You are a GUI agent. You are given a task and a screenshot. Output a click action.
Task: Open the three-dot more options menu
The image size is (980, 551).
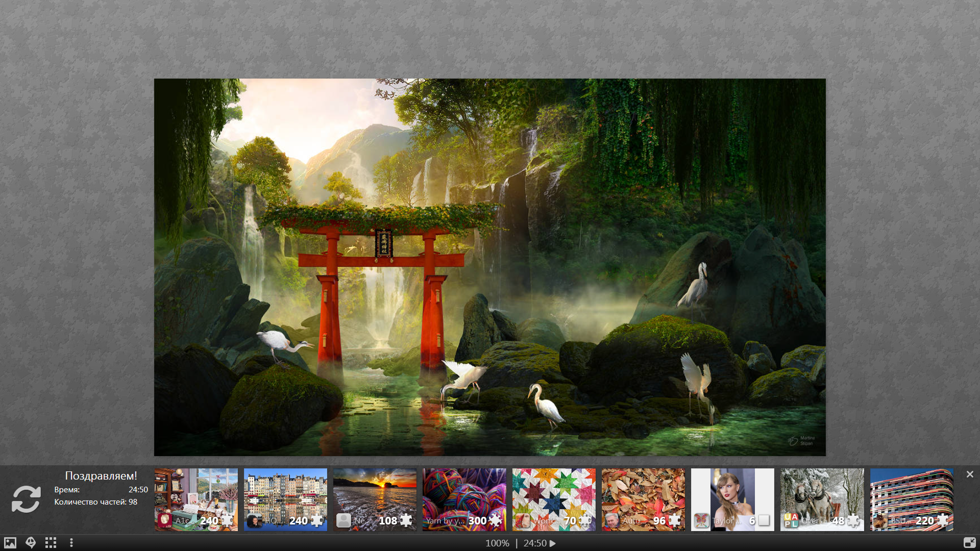71,543
